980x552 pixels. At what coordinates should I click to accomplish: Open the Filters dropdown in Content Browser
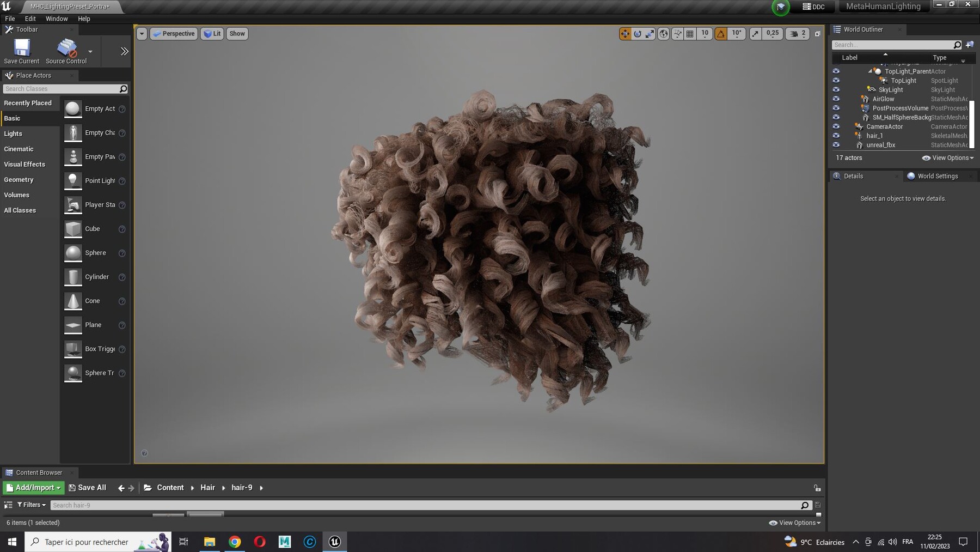coord(32,505)
